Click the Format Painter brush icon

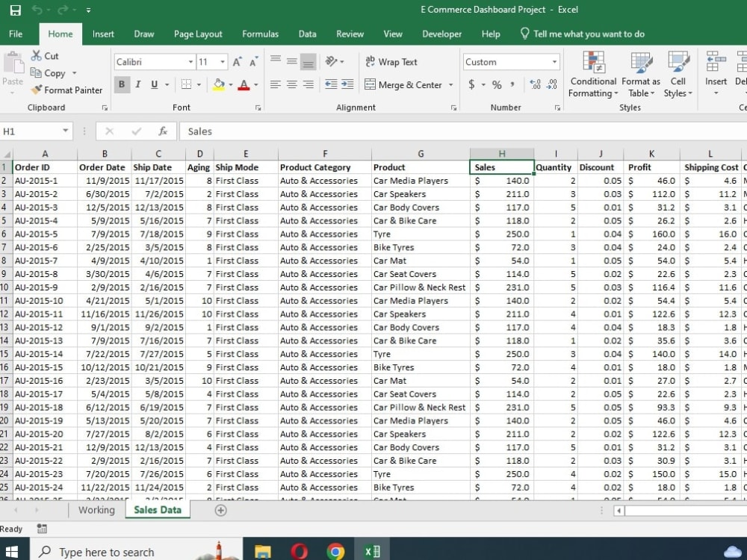click(x=37, y=90)
